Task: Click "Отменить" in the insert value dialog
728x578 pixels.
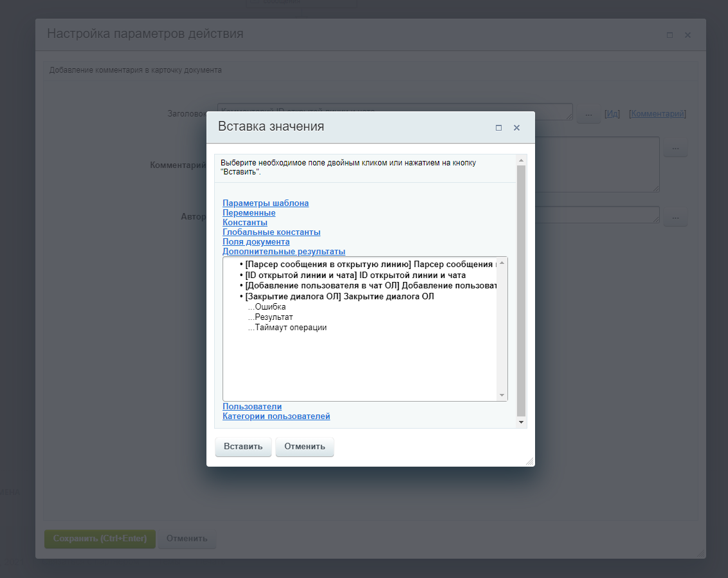Action: (x=304, y=447)
